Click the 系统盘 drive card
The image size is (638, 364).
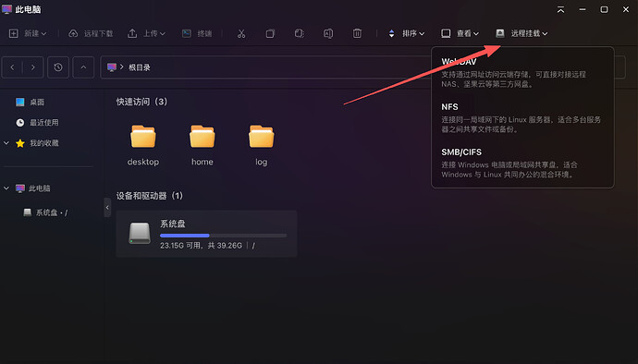pyautogui.click(x=207, y=234)
